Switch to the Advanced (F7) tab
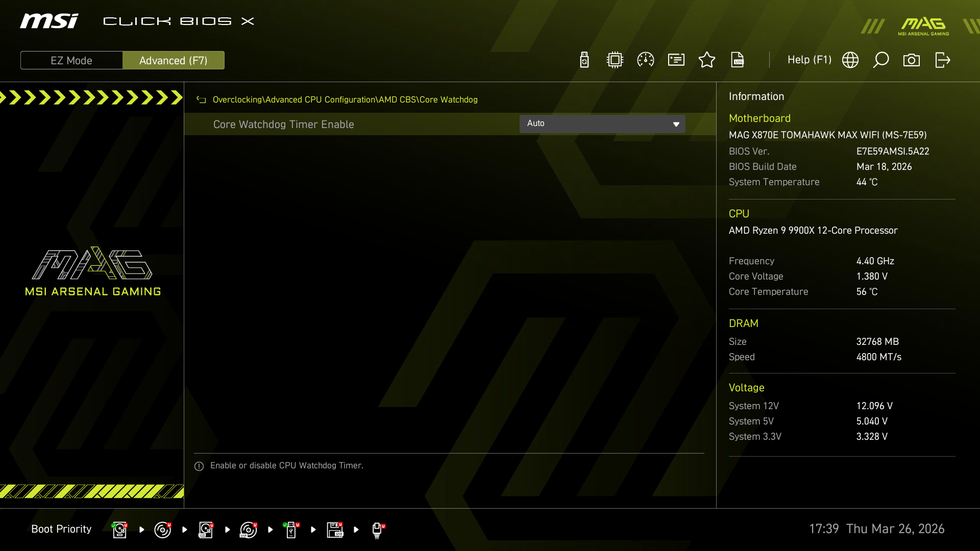This screenshot has height=551, width=980. click(174, 60)
